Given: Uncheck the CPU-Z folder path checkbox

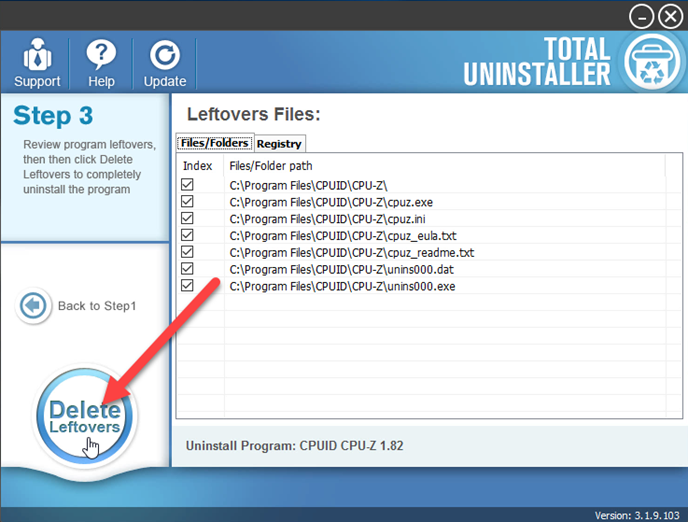Looking at the screenshot, I should 187,185.
